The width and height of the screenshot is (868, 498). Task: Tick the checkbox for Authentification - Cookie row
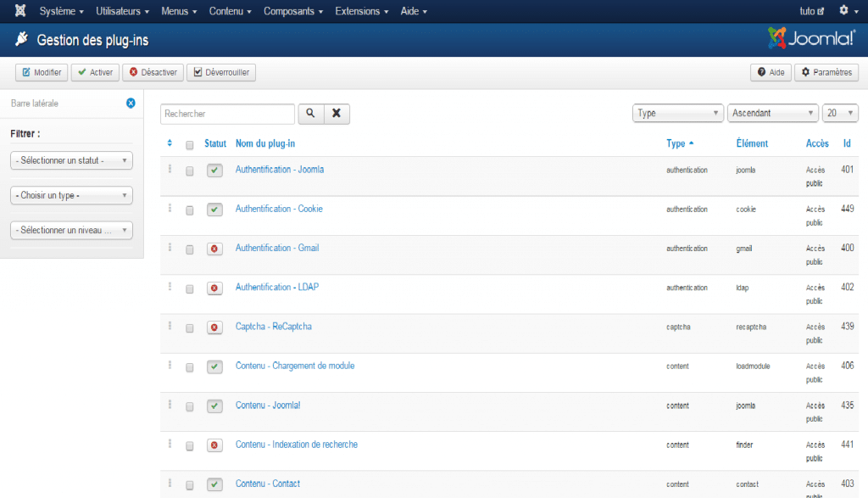click(190, 210)
